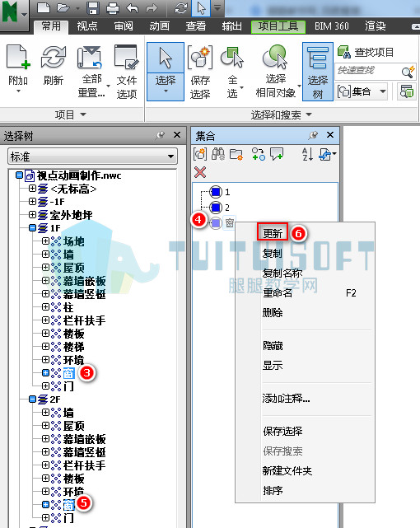Choose 更新 in the context menu
Screen dimensions: 420x528
pyautogui.click(x=273, y=233)
